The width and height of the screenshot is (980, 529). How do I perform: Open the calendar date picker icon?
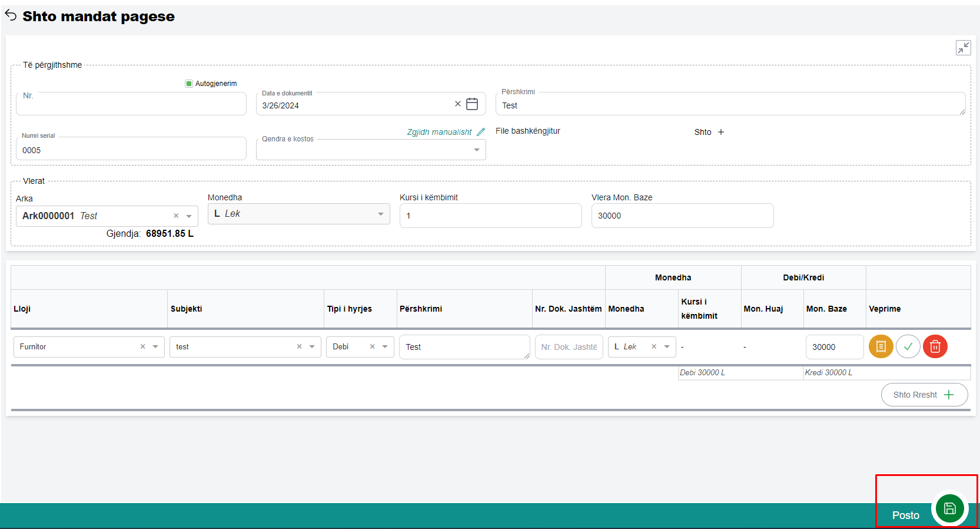pos(472,104)
